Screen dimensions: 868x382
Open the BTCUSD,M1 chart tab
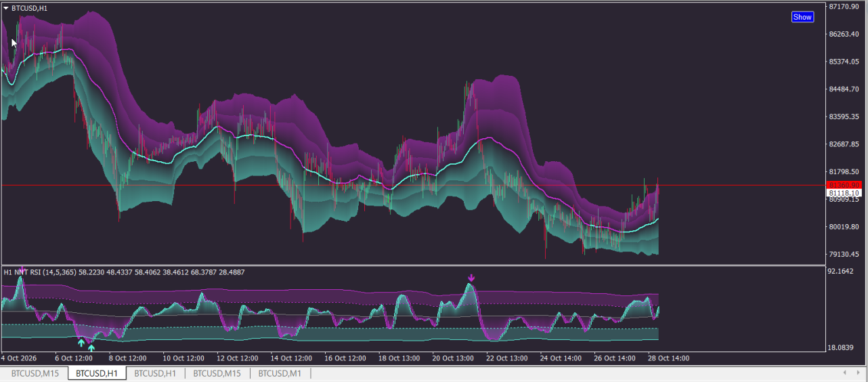pyautogui.click(x=280, y=373)
